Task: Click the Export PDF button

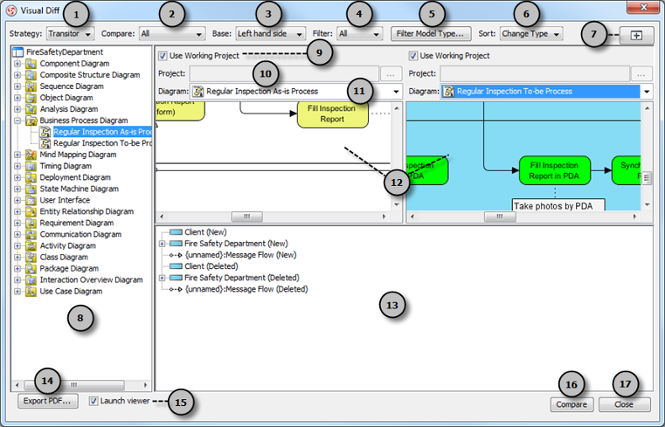Action: click(x=48, y=401)
